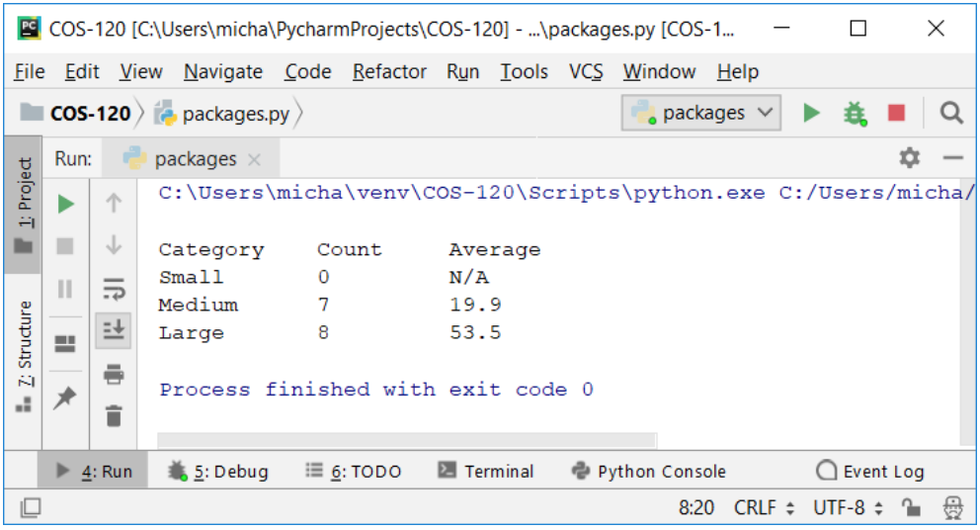
Task: Go to line via 8:20 cursor position
Action: pos(696,507)
